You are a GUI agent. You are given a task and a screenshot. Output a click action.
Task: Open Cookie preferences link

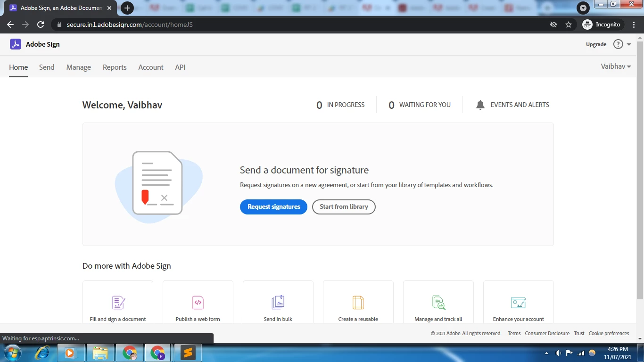pos(609,333)
